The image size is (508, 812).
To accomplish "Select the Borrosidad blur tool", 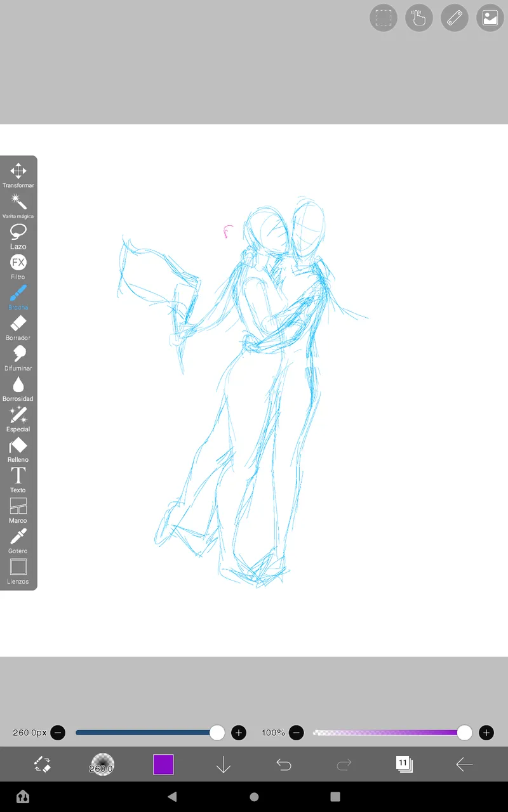I will [x=18, y=388].
